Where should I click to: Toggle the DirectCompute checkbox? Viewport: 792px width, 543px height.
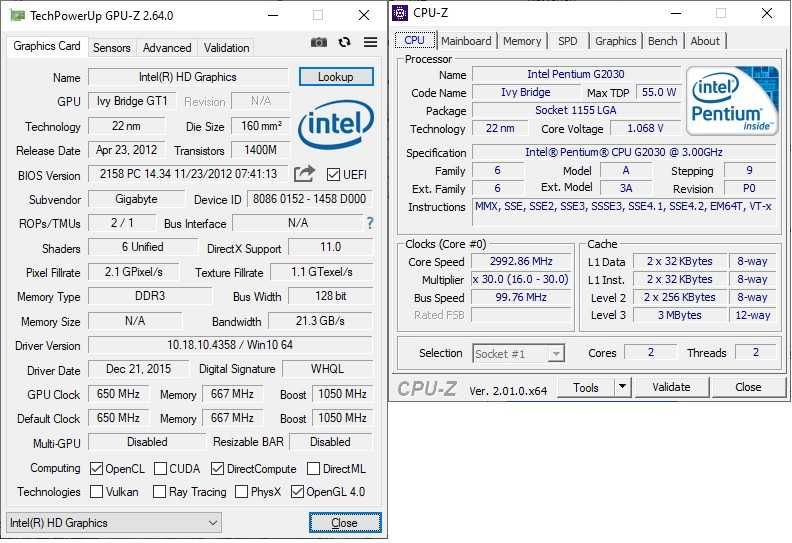pos(217,469)
